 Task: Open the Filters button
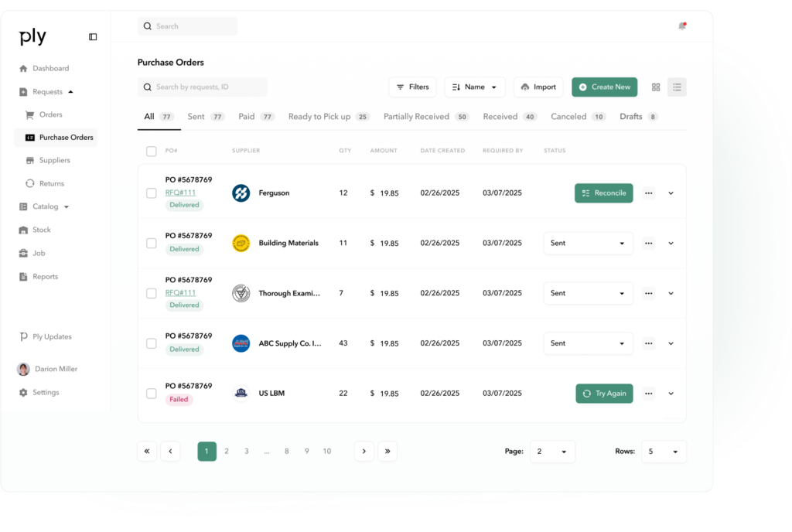(x=413, y=87)
